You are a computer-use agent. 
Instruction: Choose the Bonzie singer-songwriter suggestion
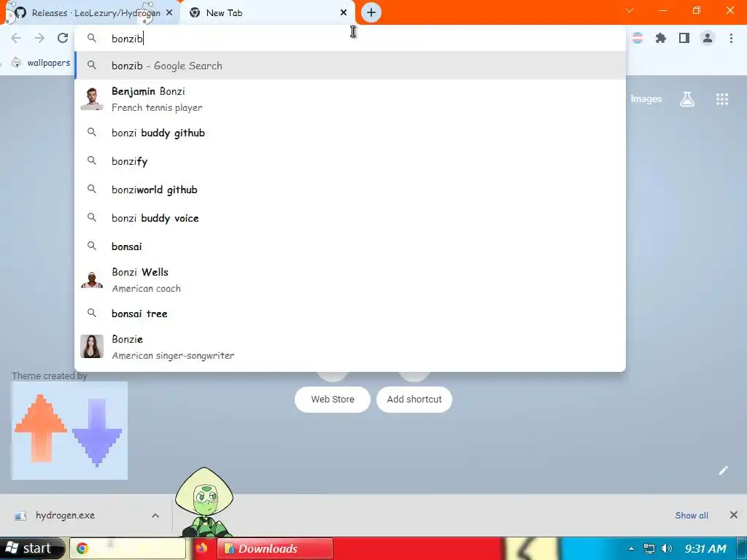(350, 346)
